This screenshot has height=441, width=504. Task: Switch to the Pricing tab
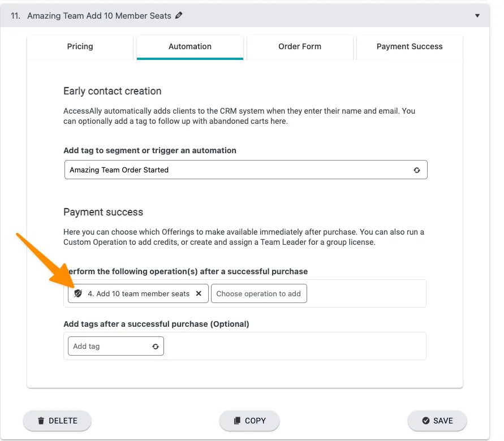[x=80, y=46]
